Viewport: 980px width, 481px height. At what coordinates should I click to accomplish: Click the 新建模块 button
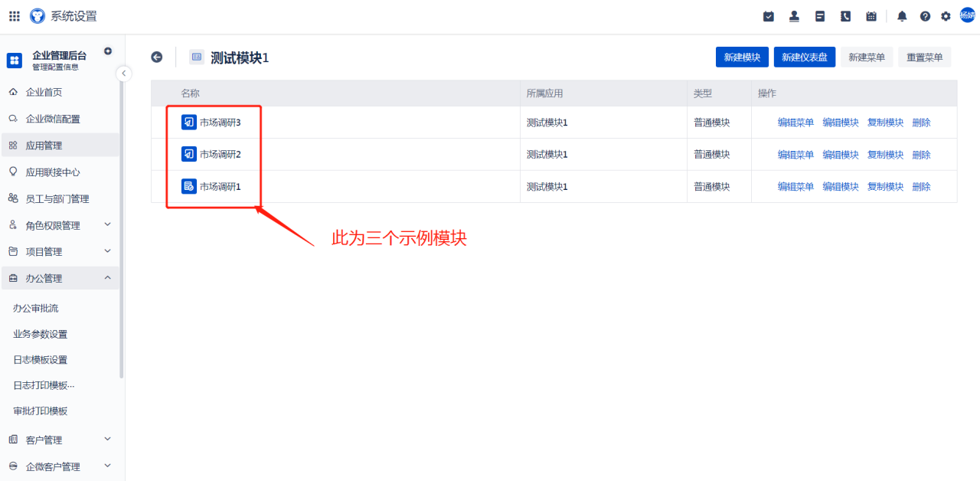(x=742, y=57)
